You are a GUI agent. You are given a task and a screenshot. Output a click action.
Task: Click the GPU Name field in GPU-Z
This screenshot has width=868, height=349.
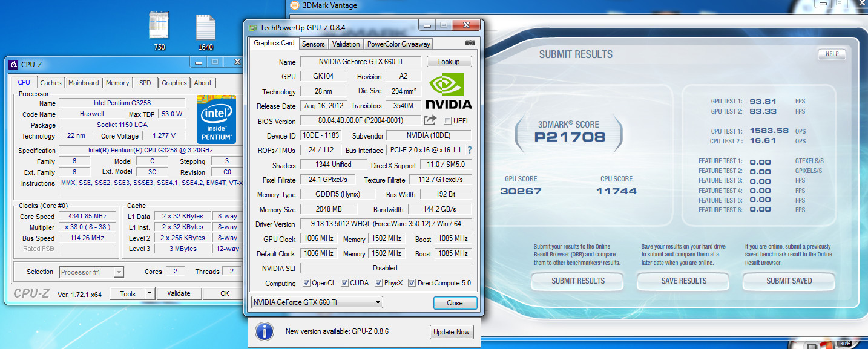[x=361, y=62]
